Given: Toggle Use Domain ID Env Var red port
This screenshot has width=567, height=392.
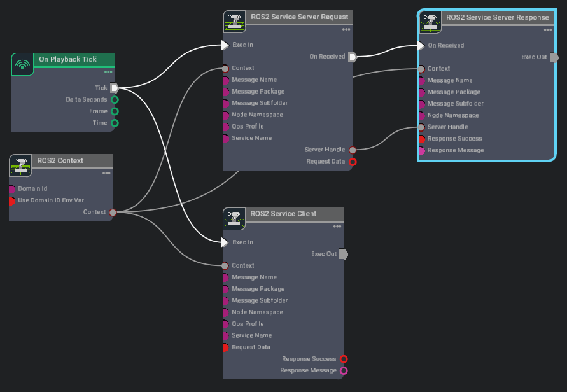Looking at the screenshot, I should pyautogui.click(x=12, y=200).
